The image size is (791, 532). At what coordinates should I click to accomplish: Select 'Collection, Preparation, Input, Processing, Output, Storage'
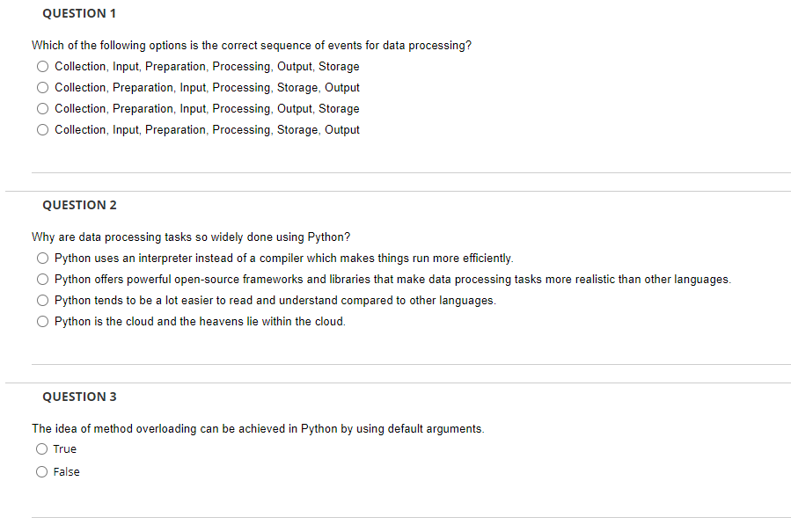(x=42, y=108)
